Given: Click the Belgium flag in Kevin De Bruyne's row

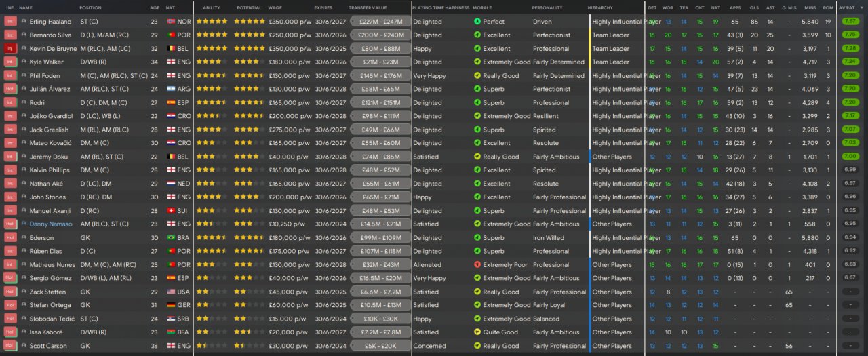Looking at the screenshot, I should [170, 49].
